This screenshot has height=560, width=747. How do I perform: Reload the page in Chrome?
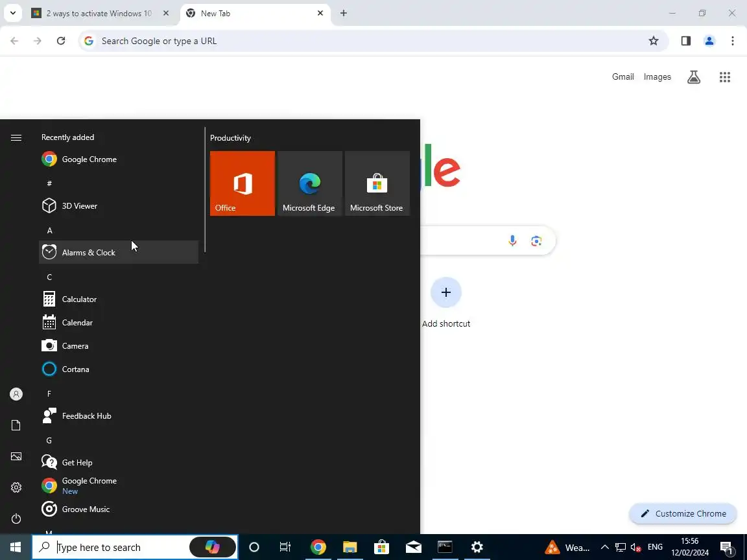61,41
